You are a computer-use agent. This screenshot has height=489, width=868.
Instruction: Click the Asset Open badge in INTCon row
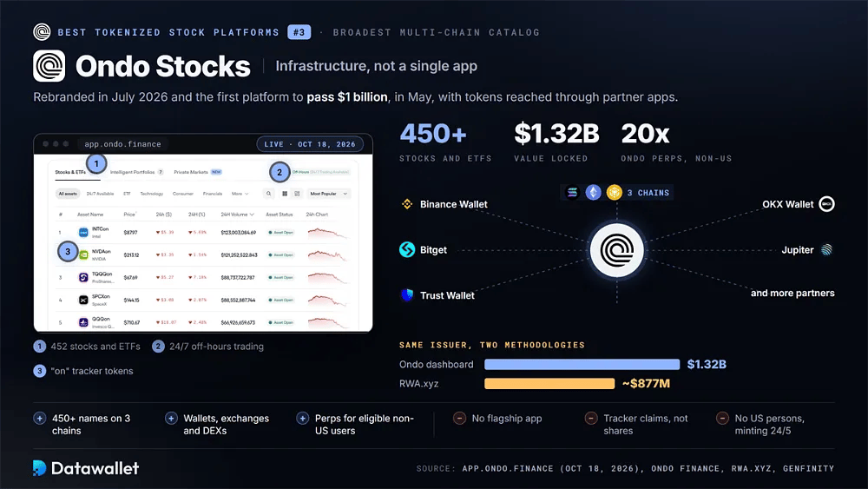(x=281, y=233)
